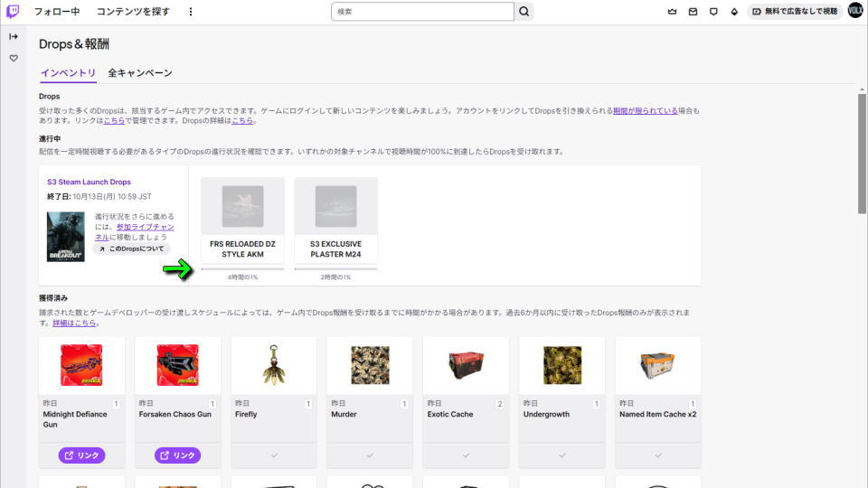Click the Arena Breakout game cover
This screenshot has width=868, height=488.
click(65, 237)
